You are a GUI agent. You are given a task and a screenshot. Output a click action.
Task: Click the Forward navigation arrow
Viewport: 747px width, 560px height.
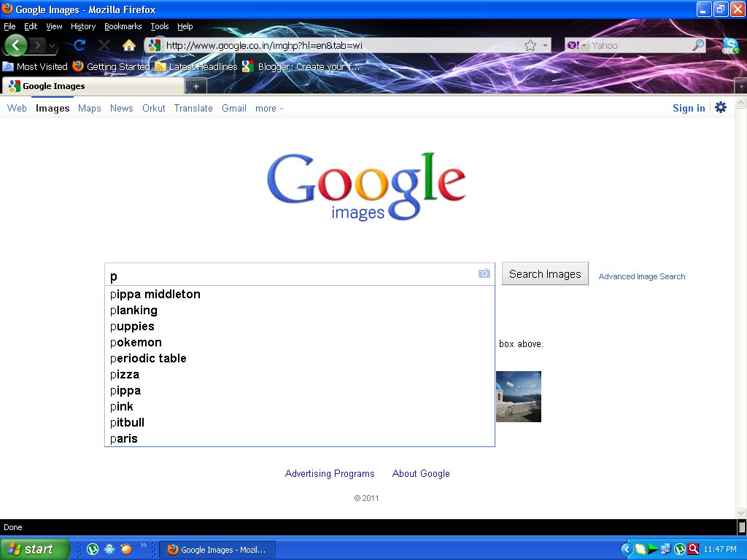(x=38, y=46)
